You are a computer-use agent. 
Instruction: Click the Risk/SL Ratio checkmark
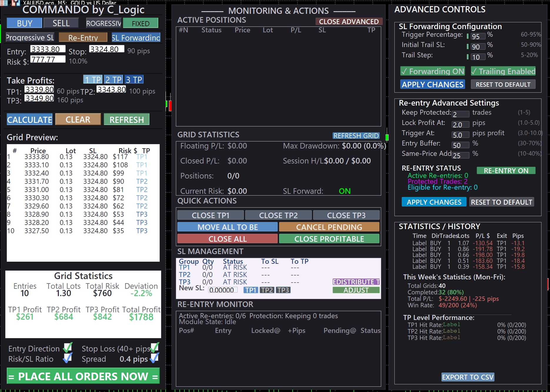pyautogui.click(x=68, y=358)
